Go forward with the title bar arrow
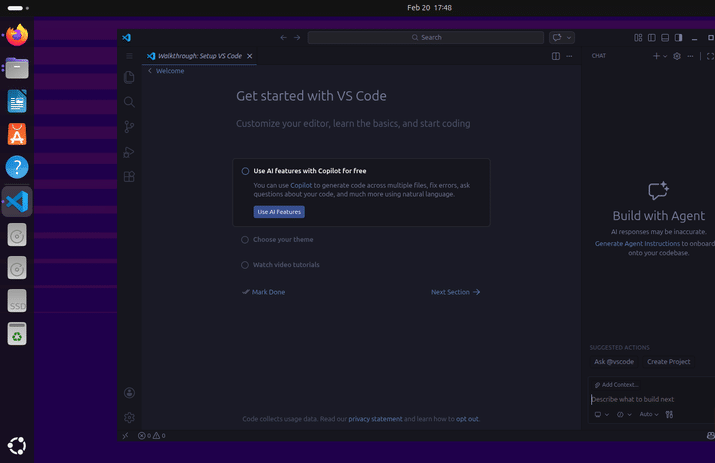The height and width of the screenshot is (463, 715). pos(297,37)
